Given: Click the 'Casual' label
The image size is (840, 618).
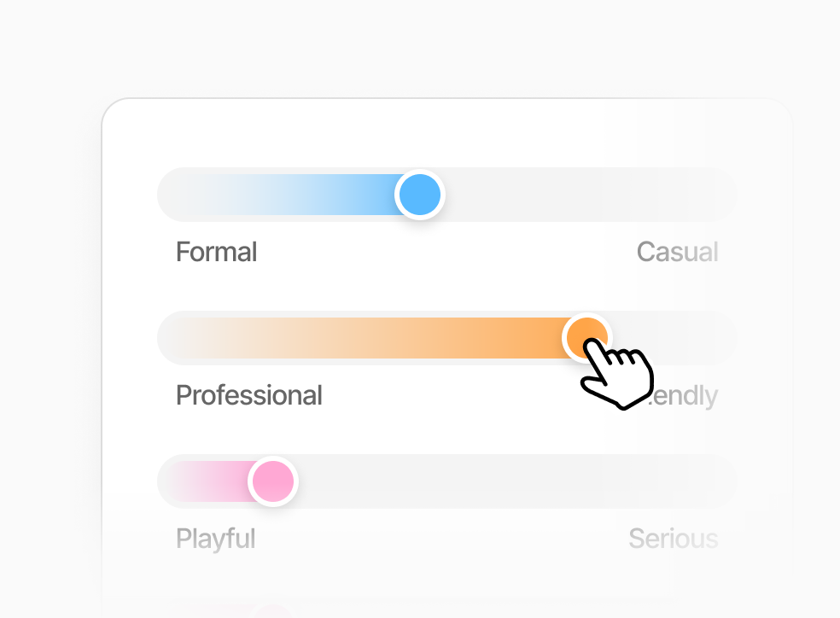Looking at the screenshot, I should pos(677,252).
